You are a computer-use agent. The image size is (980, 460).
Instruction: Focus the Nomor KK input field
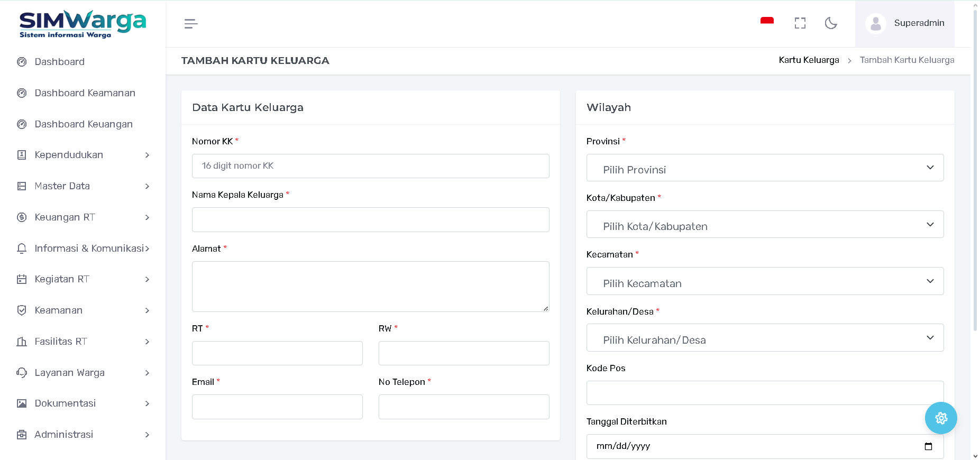tap(370, 166)
